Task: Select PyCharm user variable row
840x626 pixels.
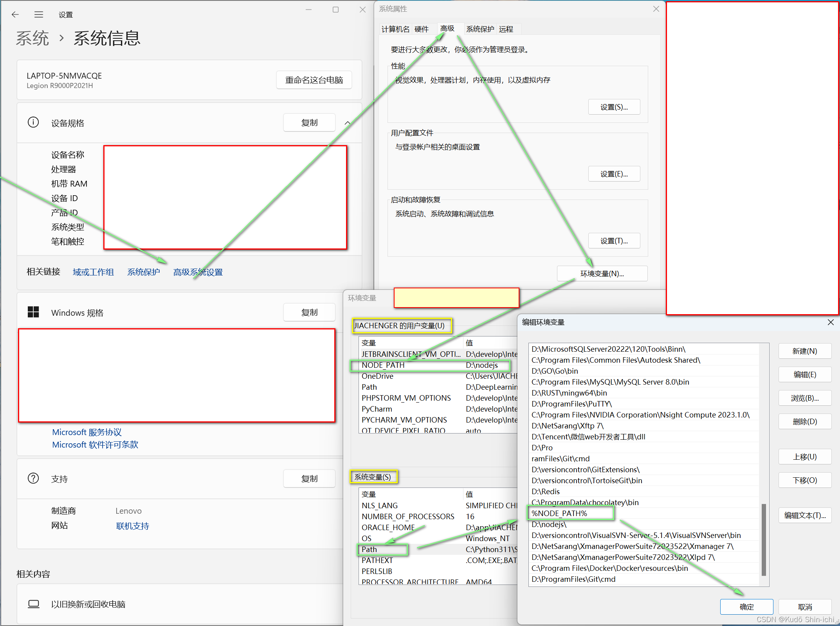Action: (x=438, y=409)
